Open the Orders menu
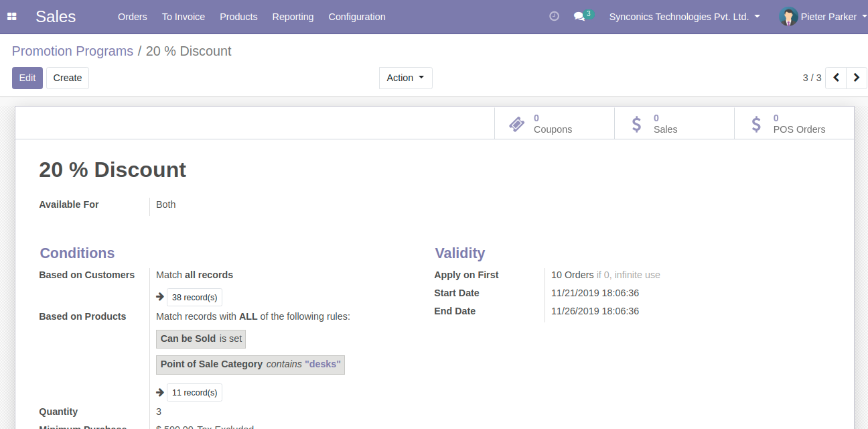The width and height of the screenshot is (868, 429). pyautogui.click(x=132, y=17)
